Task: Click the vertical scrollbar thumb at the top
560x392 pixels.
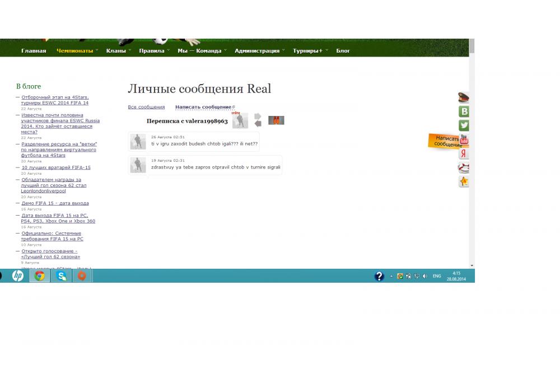Action: pyautogui.click(x=472, y=46)
